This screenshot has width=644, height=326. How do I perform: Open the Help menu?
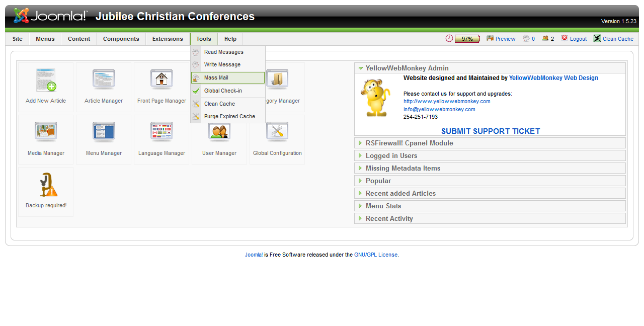230,39
